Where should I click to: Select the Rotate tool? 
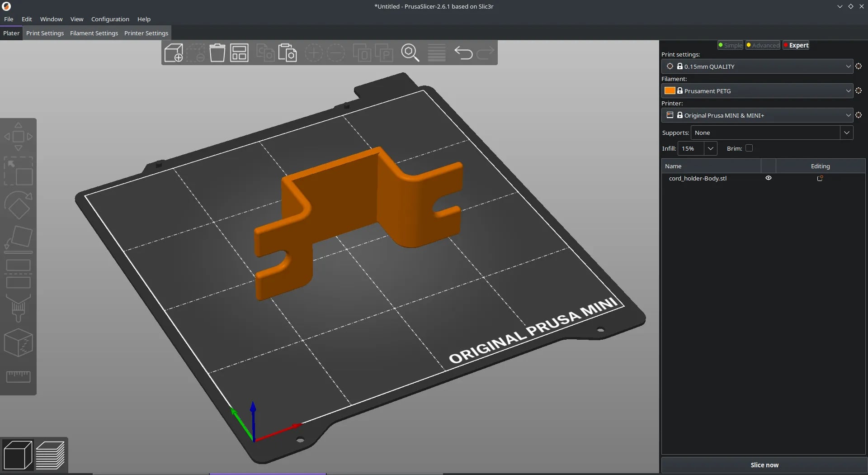18,205
